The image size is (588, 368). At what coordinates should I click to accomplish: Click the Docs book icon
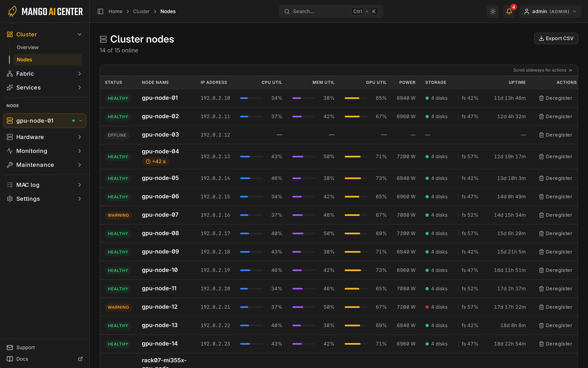(x=10, y=359)
